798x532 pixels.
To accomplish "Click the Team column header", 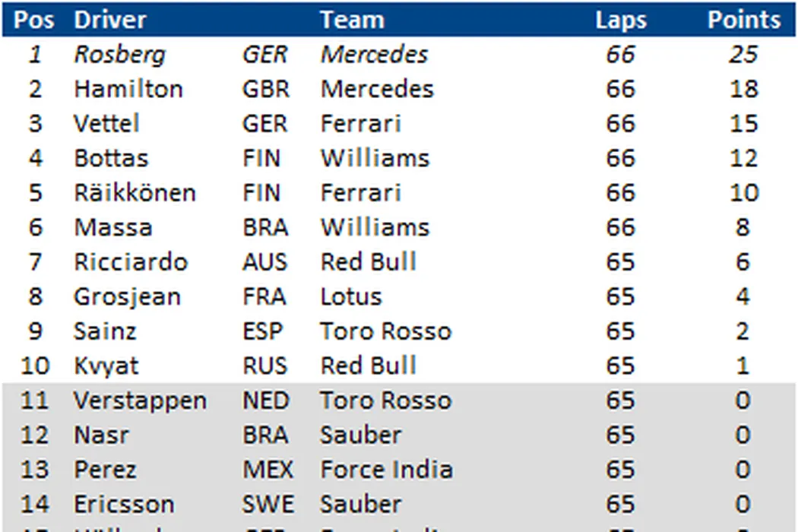I will tap(352, 20).
